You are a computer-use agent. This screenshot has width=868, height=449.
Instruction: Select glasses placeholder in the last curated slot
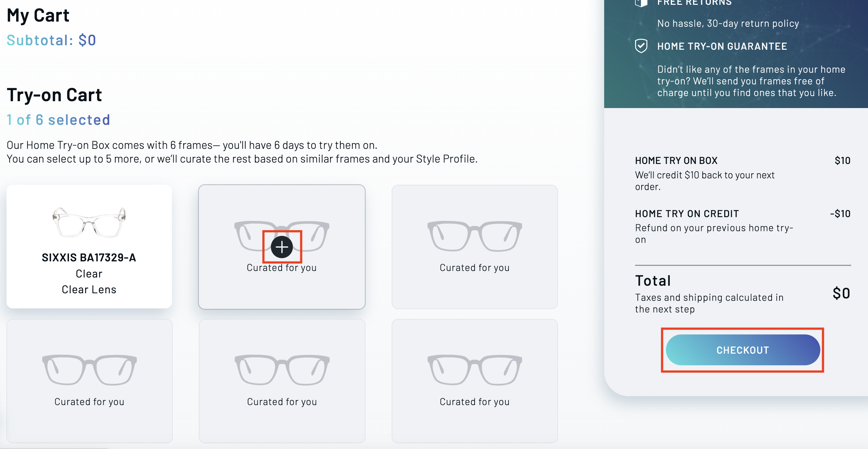click(474, 370)
